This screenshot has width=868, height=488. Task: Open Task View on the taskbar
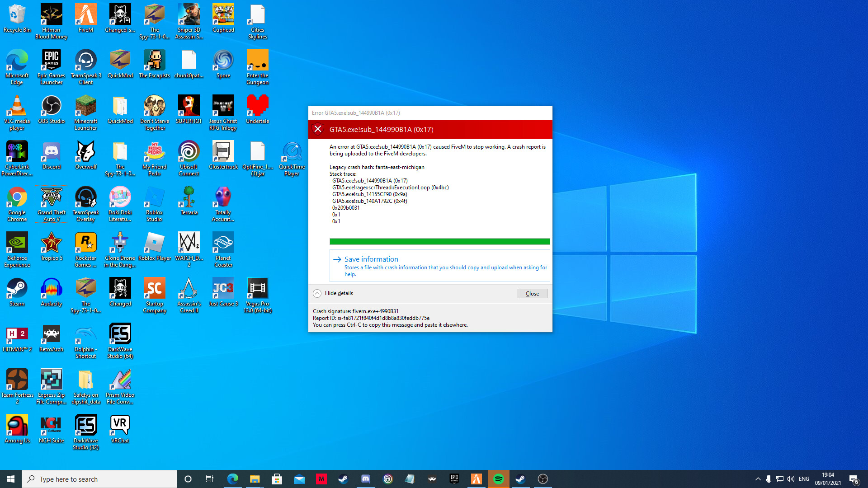tap(210, 479)
